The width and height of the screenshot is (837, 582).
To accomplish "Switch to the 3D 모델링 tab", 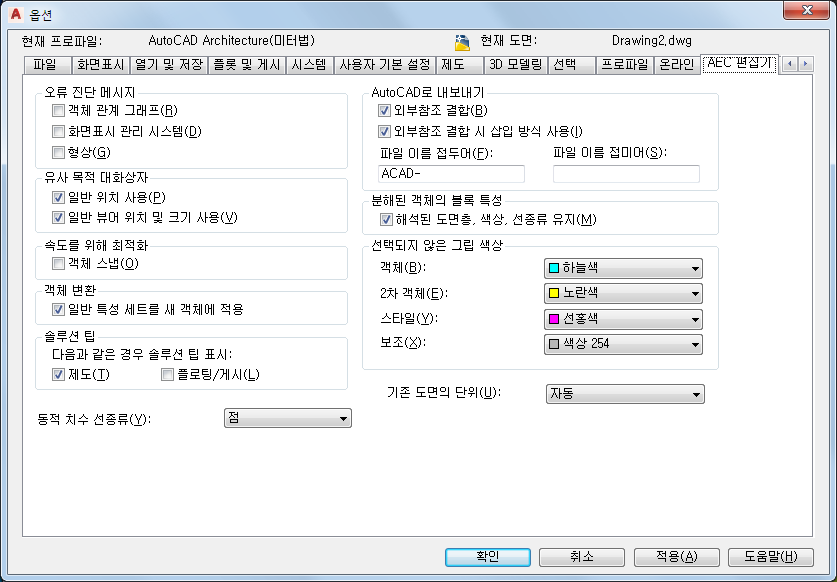I will pos(516,65).
